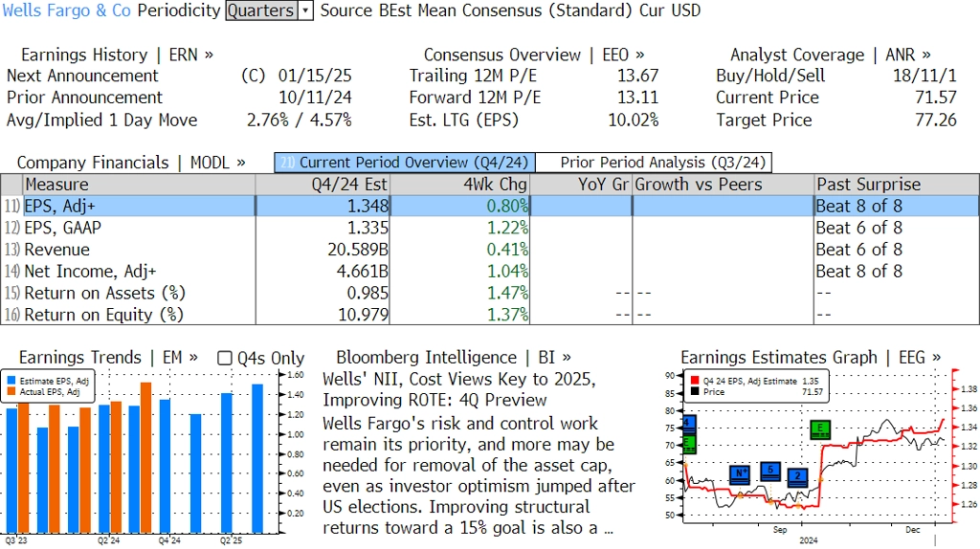This screenshot has width=980, height=549.
Task: Click the Past Surprise column header
Action: click(896, 185)
